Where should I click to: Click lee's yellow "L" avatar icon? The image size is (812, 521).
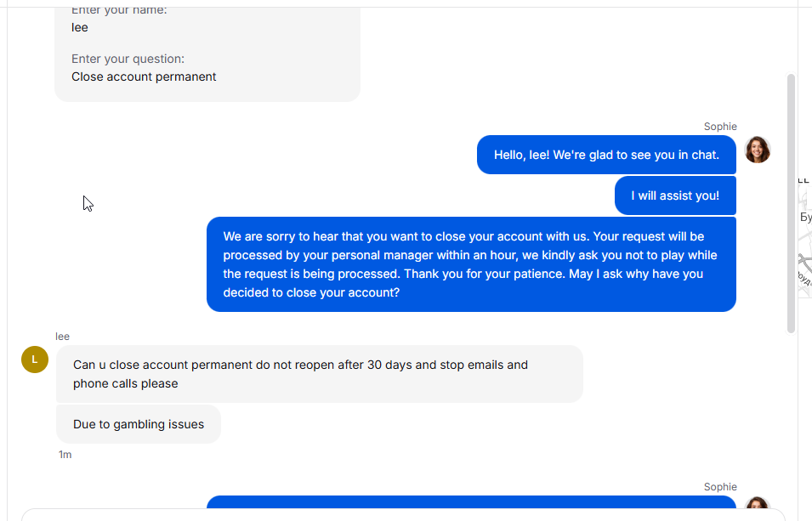(x=35, y=360)
